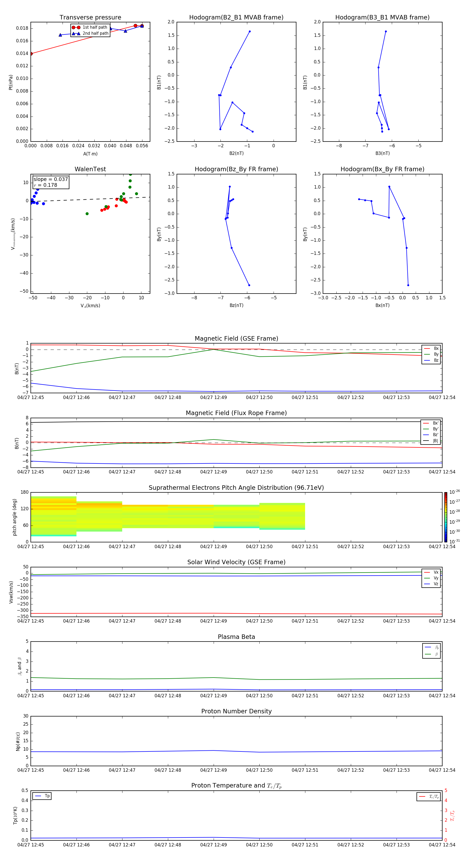The height and width of the screenshot is (868, 473).
Task: Click the "A(T·m)" x-axis label
Action: [x=90, y=154]
